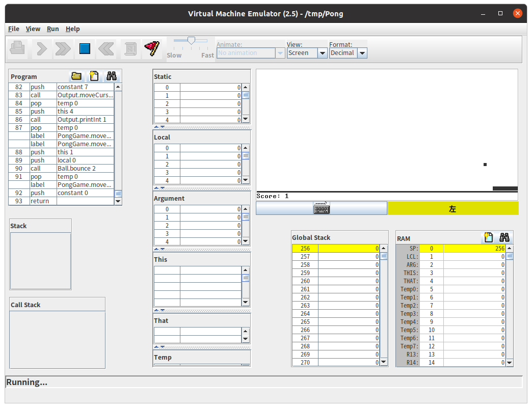Click the RAM panel clear page icon
Image resolution: width=532 pixels, height=408 pixels.
click(x=488, y=237)
